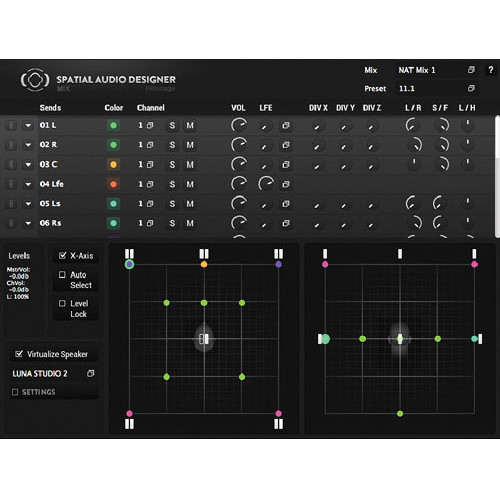The height and width of the screenshot is (500, 500).
Task: Click the VOL column header
Action: [238, 108]
